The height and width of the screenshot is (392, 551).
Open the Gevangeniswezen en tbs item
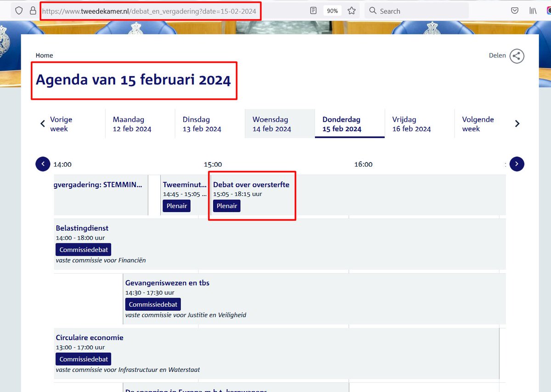[167, 283]
